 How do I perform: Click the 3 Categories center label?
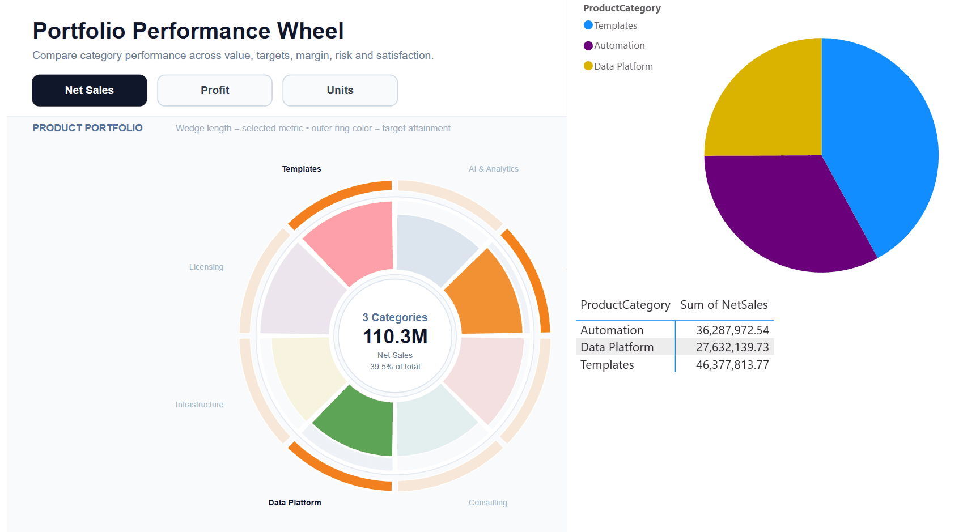tap(395, 318)
